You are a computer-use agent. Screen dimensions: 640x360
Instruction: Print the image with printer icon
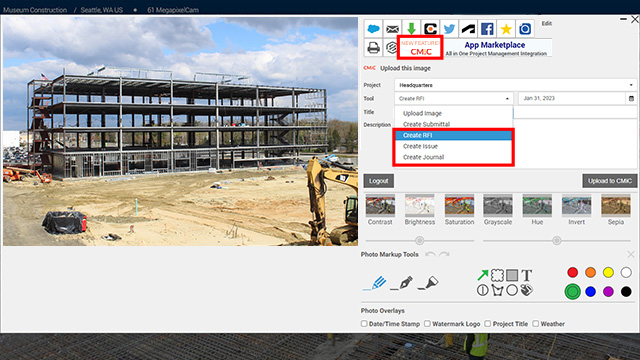[373, 48]
